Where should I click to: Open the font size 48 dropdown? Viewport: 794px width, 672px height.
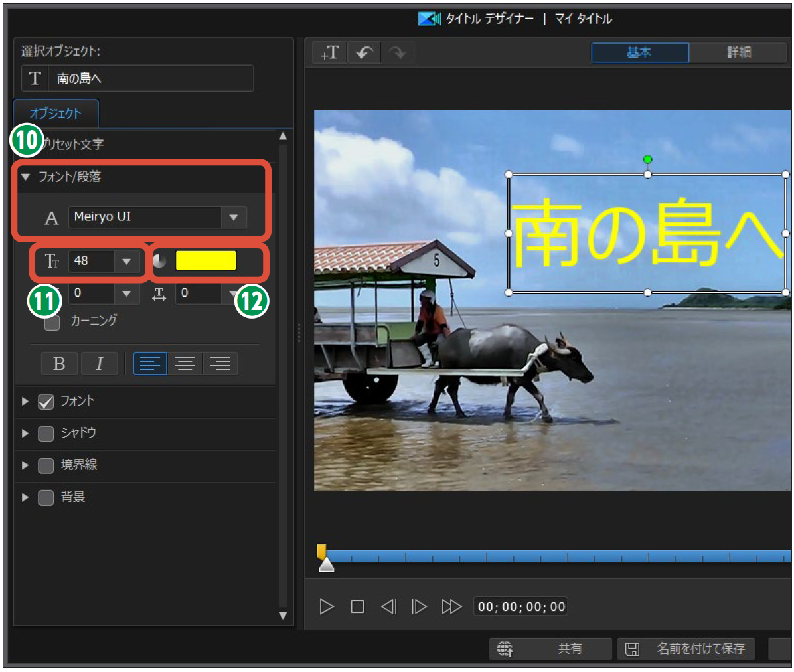(126, 261)
